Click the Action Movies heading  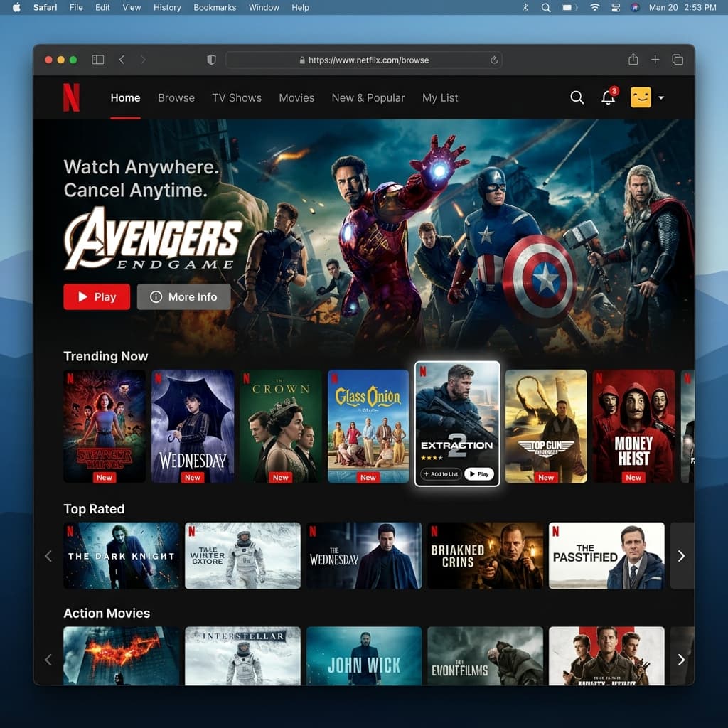click(x=107, y=614)
